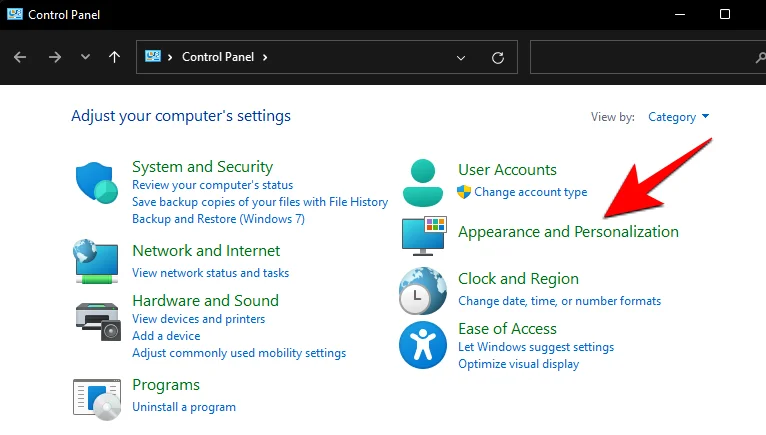The width and height of the screenshot is (766, 435).
Task: Click Change account type link
Action: click(x=531, y=192)
